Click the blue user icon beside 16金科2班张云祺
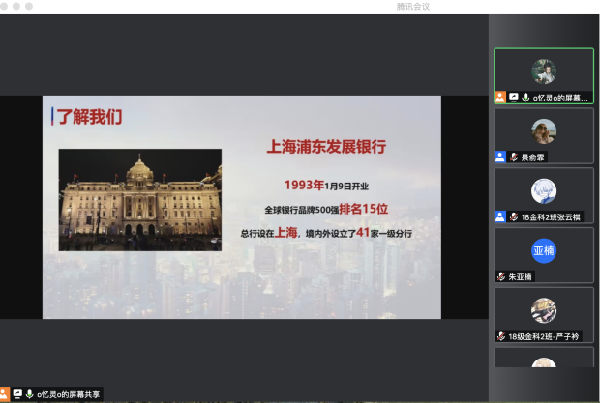 pyautogui.click(x=500, y=217)
